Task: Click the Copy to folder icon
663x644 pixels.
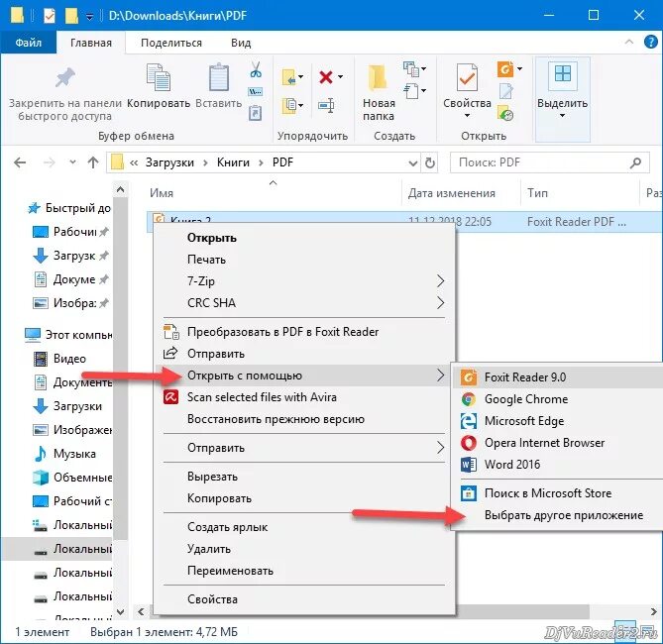Action: pyautogui.click(x=289, y=105)
